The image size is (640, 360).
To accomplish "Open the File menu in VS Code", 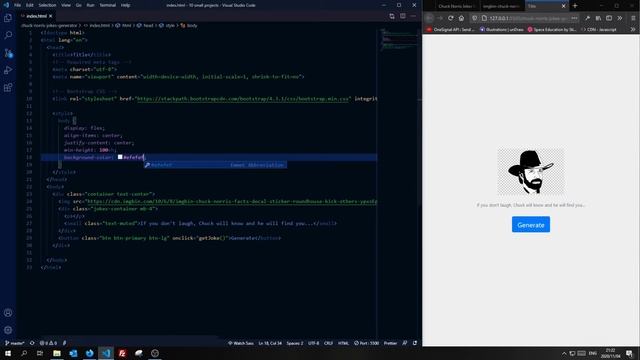I will pos(18,5).
